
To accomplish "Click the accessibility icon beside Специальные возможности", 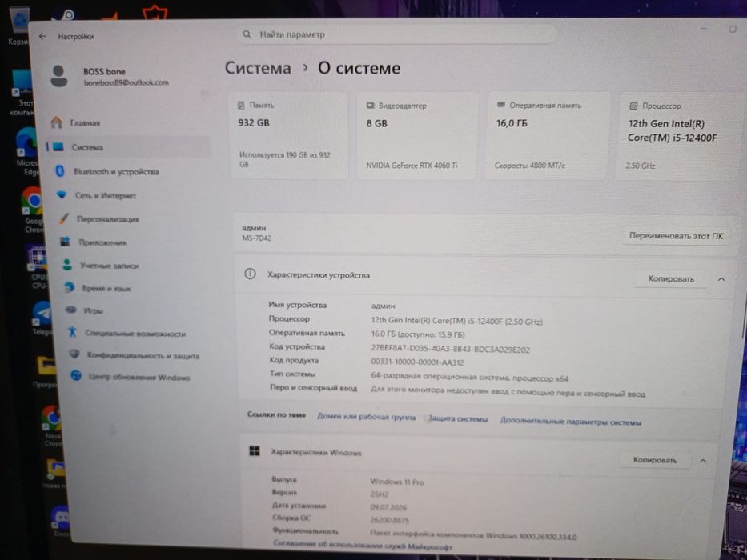I will (73, 332).
